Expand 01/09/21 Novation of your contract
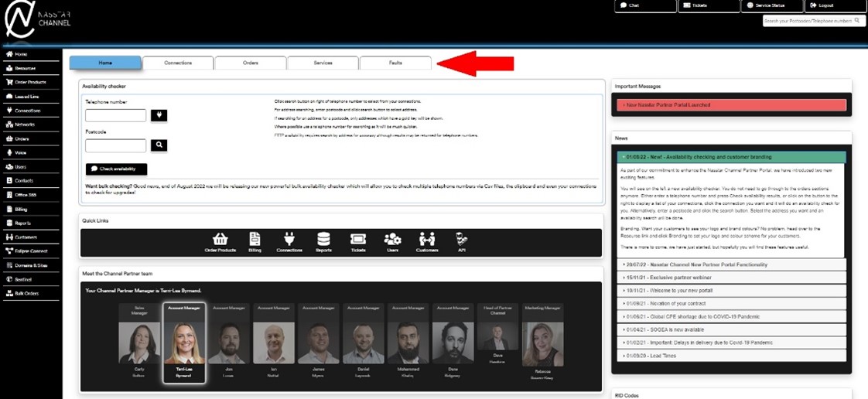Screen dimensions: 868x399 (x=731, y=303)
